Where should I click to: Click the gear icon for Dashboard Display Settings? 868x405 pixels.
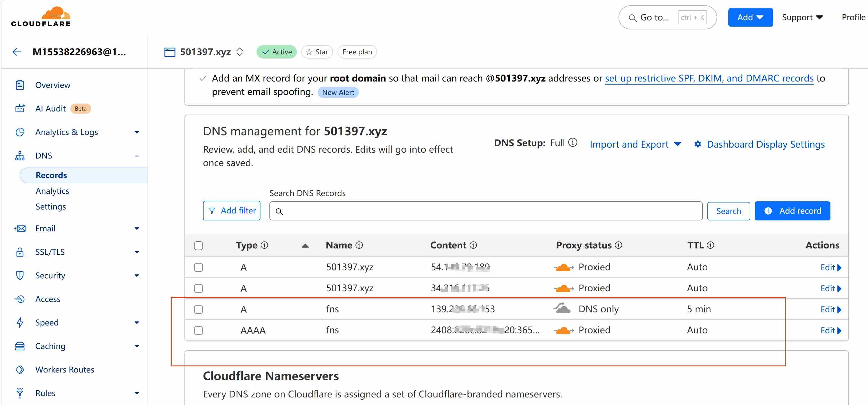[698, 144]
